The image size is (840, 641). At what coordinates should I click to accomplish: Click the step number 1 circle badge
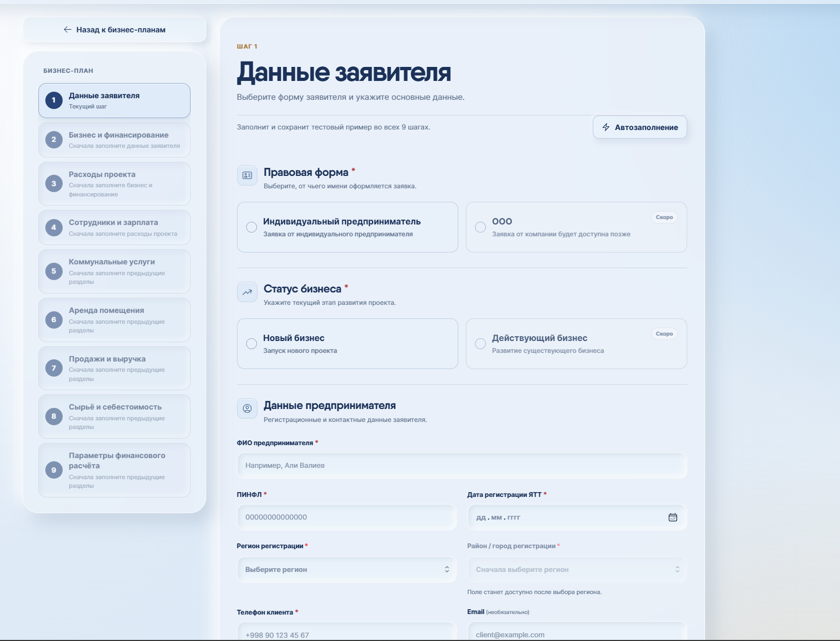pos(53,100)
